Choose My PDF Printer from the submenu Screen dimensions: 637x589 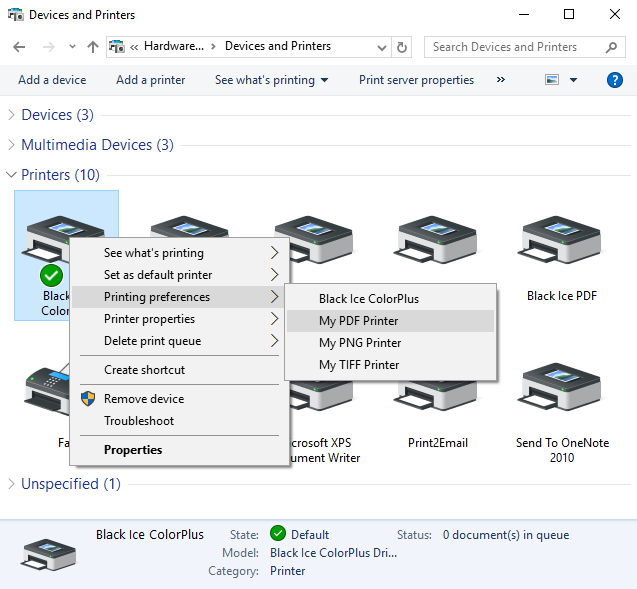click(x=358, y=321)
